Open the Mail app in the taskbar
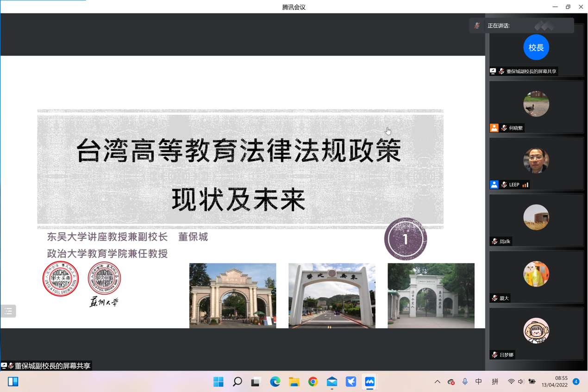588x392 pixels. [332, 382]
